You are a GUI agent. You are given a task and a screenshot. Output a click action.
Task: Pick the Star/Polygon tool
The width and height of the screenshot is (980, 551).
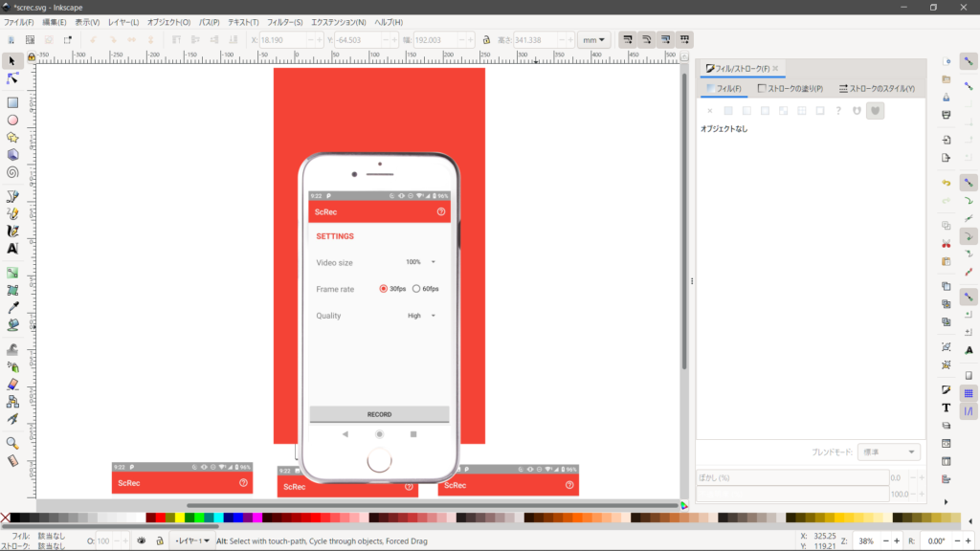(11, 138)
